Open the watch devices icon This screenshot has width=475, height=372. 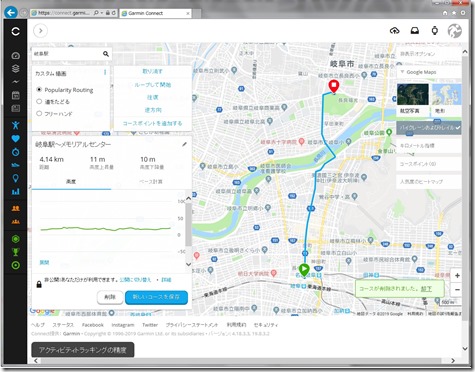tap(435, 31)
